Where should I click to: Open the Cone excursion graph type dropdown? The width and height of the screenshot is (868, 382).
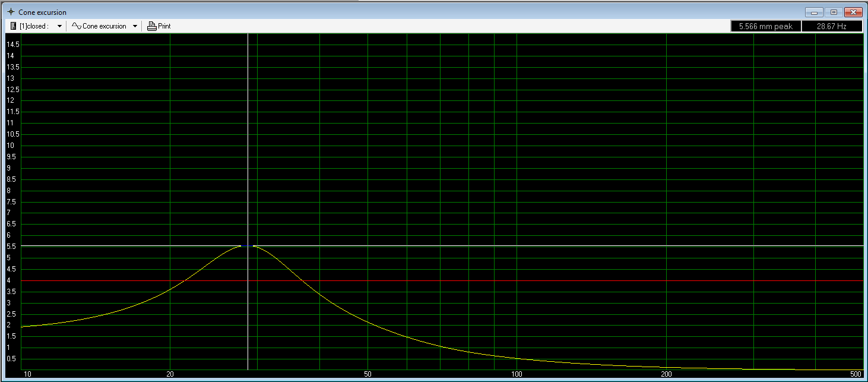[135, 26]
